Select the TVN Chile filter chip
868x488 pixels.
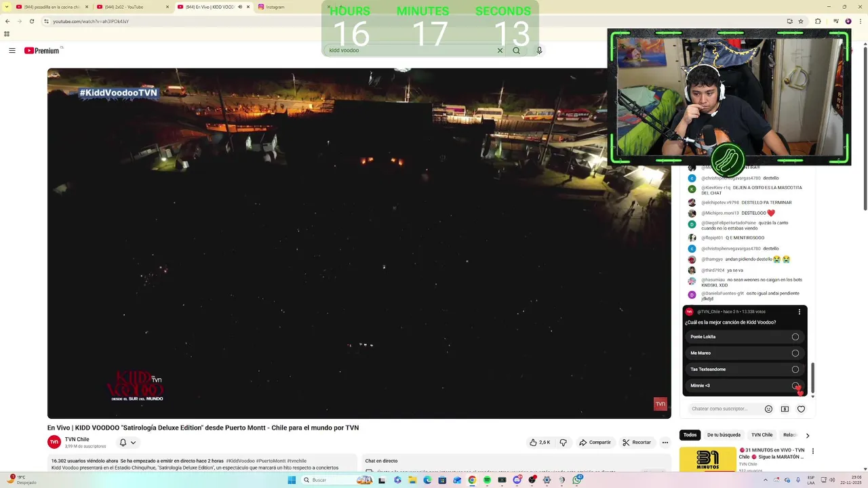pyautogui.click(x=762, y=435)
